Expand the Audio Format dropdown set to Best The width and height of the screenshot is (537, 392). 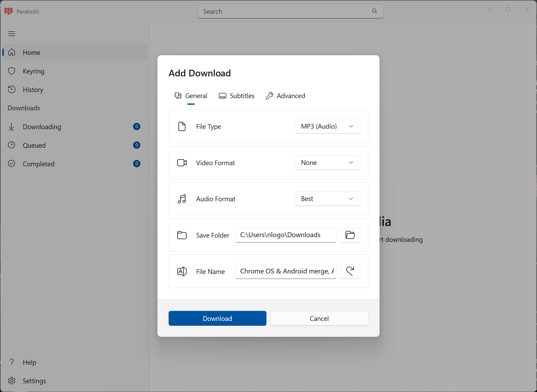(328, 199)
